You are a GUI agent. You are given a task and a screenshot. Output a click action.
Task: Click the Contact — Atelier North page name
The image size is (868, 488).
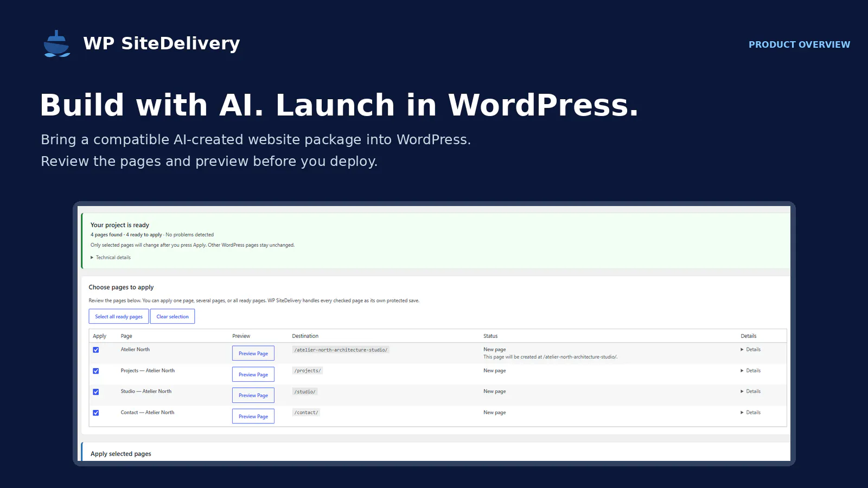148,413
